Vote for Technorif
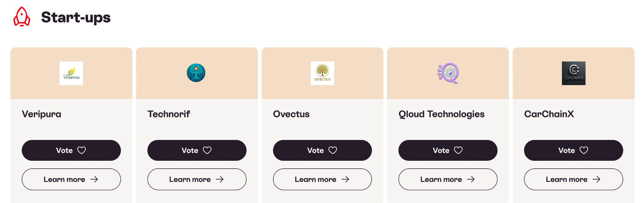 click(x=197, y=150)
